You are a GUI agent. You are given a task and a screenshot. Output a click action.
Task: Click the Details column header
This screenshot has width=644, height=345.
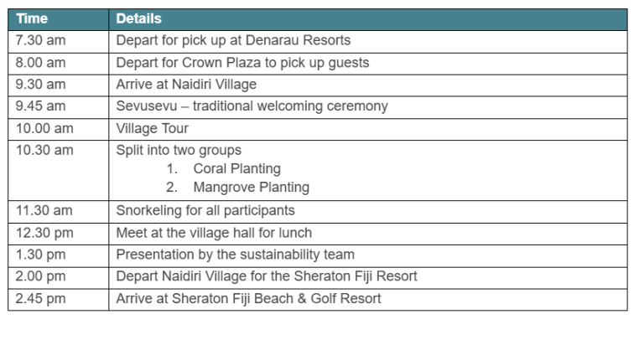pyautogui.click(x=139, y=19)
